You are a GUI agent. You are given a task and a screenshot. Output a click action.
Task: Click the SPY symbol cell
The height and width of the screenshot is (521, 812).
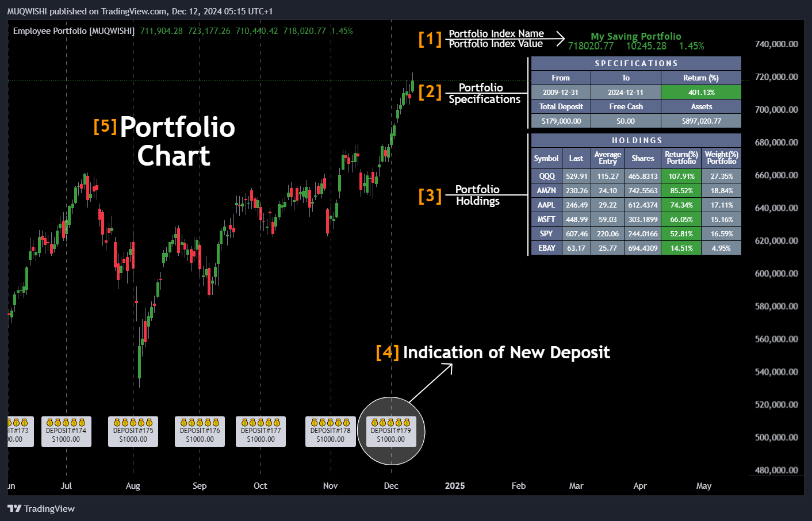click(x=546, y=233)
